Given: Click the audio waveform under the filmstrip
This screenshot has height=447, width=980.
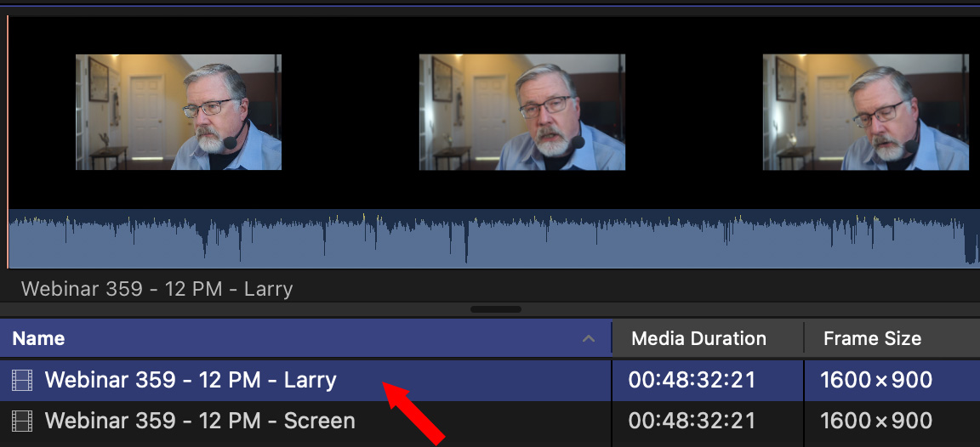Looking at the screenshot, I should (x=493, y=239).
